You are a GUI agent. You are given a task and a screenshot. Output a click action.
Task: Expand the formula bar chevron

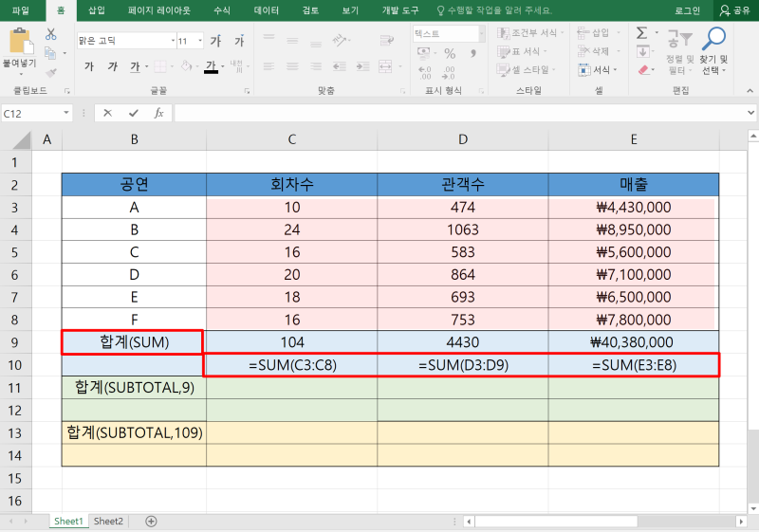[x=750, y=113]
